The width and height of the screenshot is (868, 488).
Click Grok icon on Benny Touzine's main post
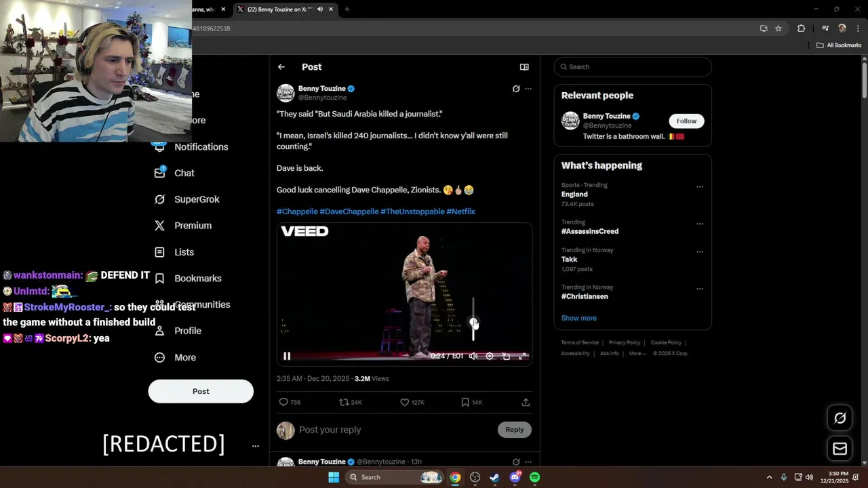[516, 89]
